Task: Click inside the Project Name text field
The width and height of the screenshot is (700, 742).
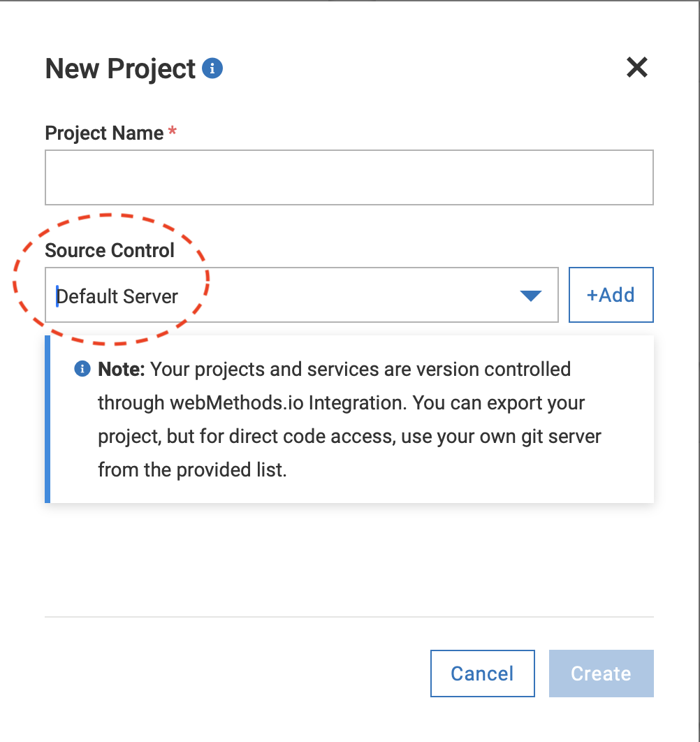Action: coord(349,177)
